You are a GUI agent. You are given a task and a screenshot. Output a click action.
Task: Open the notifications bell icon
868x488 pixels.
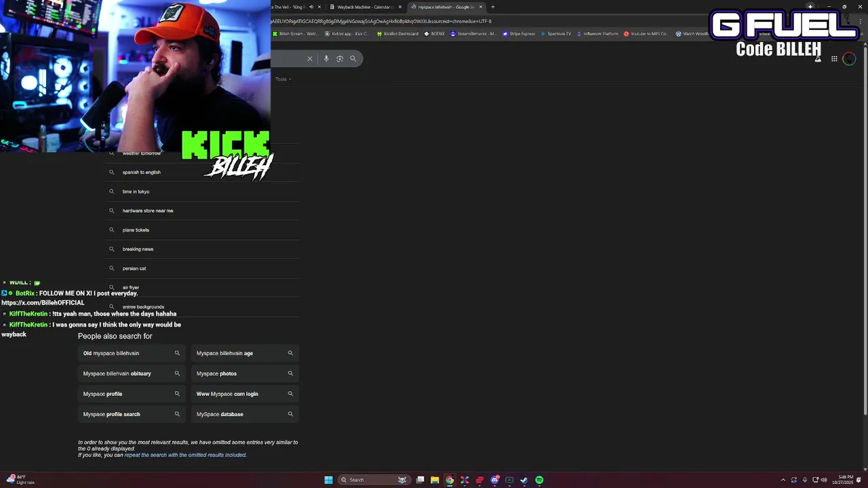click(859, 480)
